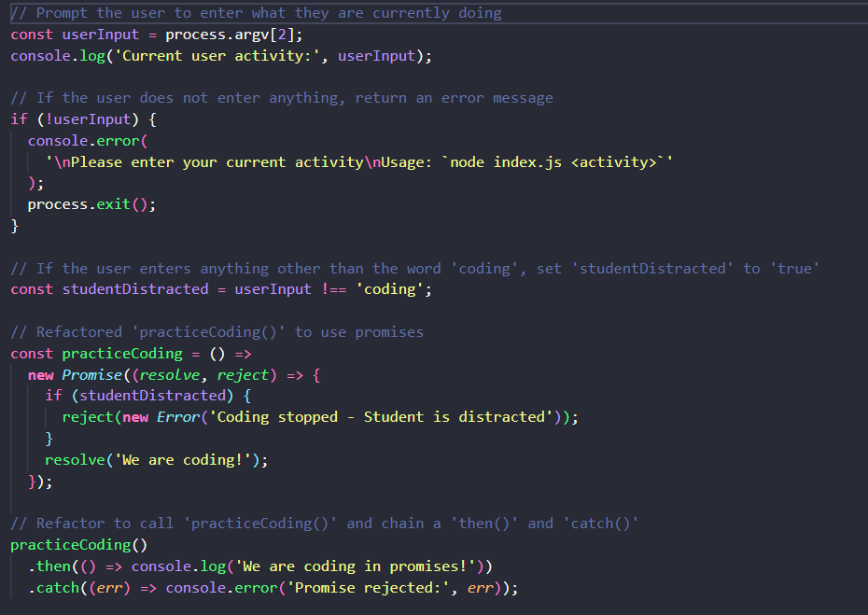Click "resolve('We are coding!');" line

pyautogui.click(x=157, y=461)
